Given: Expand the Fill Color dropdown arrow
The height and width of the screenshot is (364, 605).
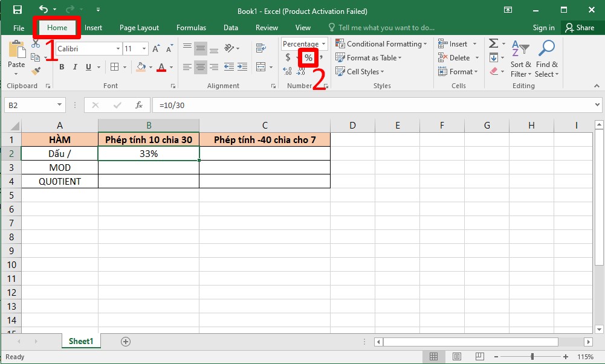Looking at the screenshot, I should [x=151, y=67].
